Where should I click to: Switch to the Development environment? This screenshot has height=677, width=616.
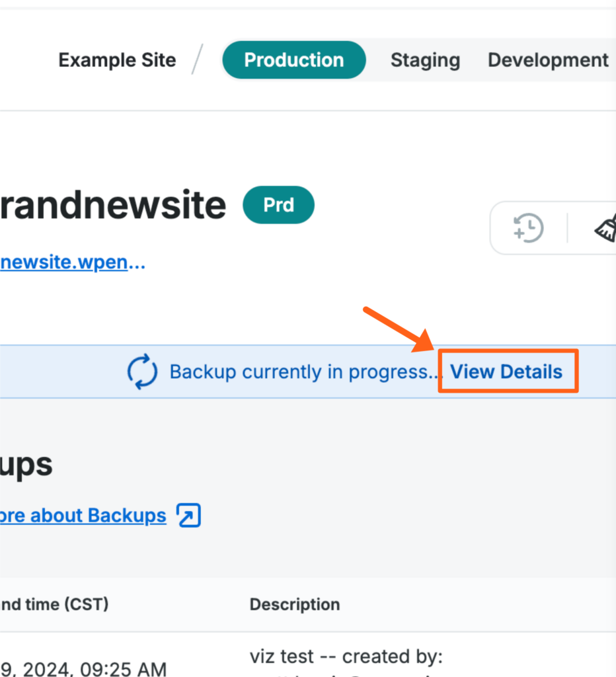point(547,60)
